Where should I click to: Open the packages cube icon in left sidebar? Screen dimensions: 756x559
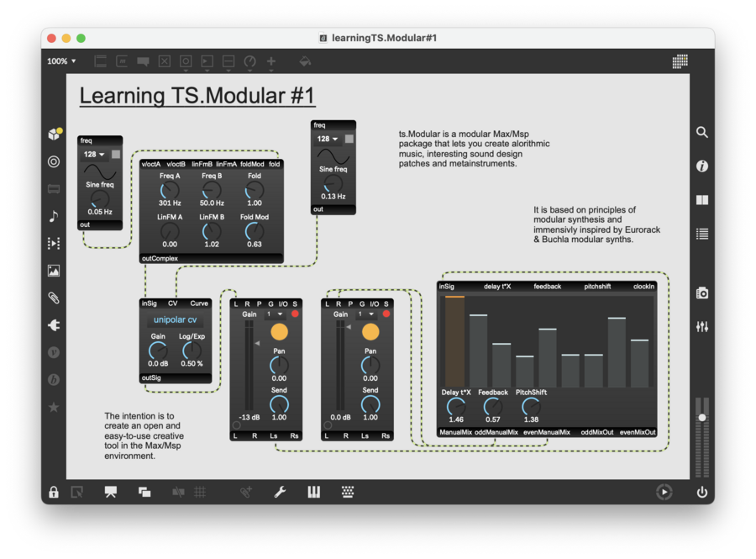[55, 134]
